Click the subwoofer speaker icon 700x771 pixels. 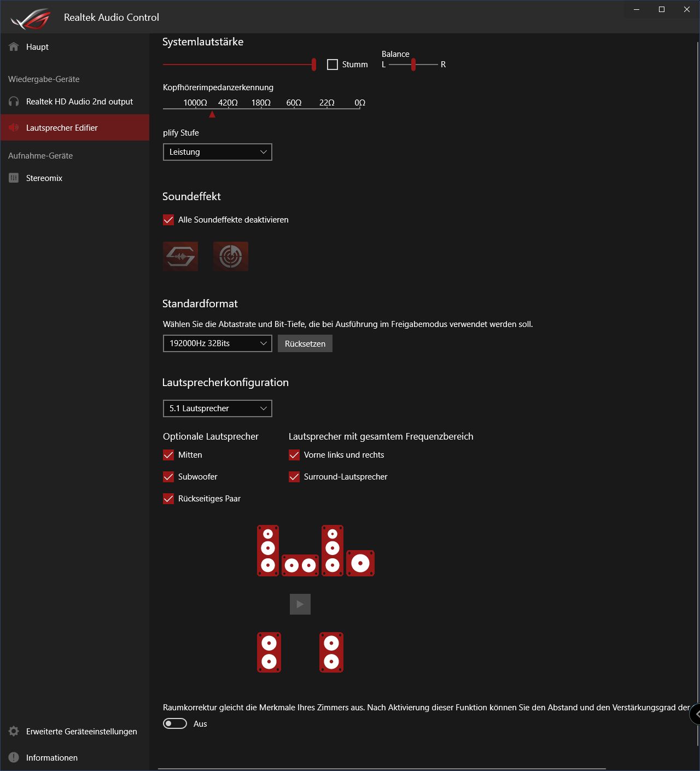pos(360,563)
